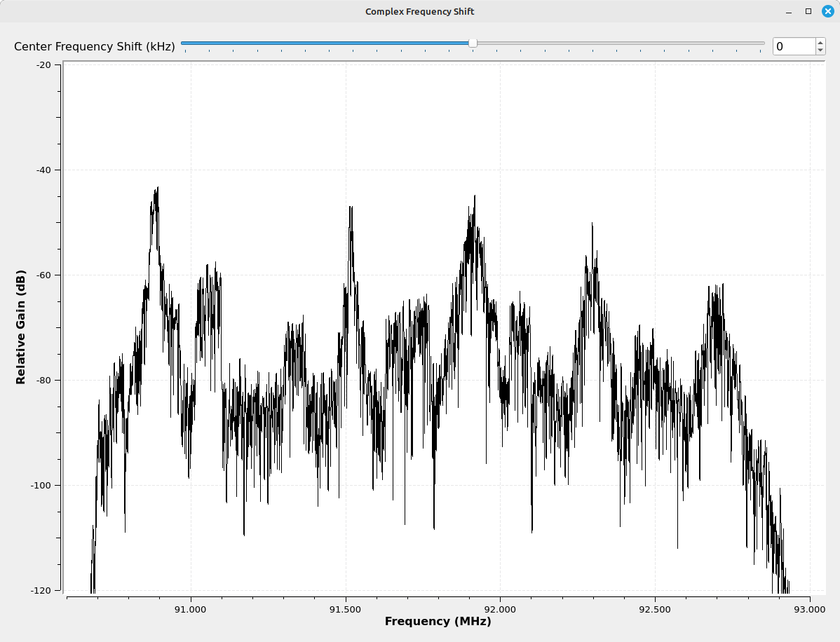
Task: Close the Complex Frequency Shift window
Action: click(827, 11)
